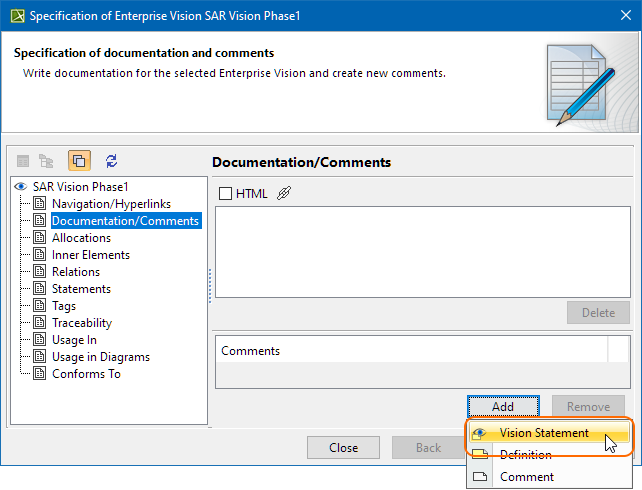Click the page icon next to Traceability
Screen dimensions: 642x490
click(40, 323)
